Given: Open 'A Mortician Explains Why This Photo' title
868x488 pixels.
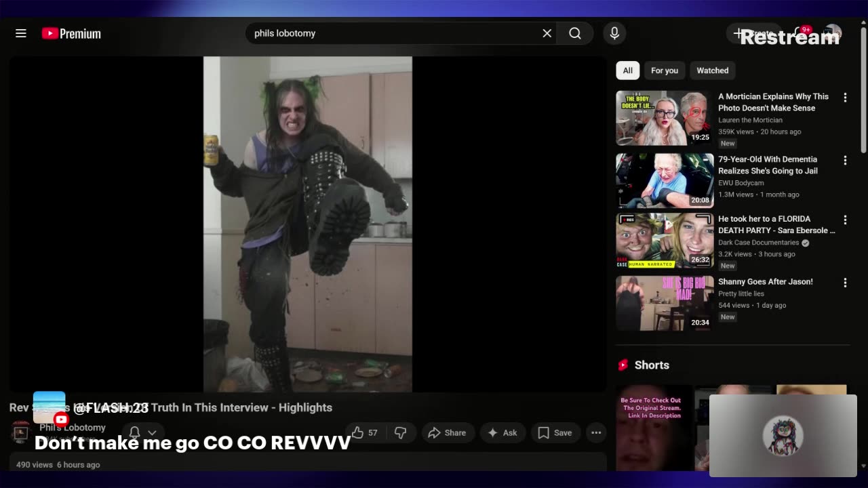Looking at the screenshot, I should click(x=773, y=102).
